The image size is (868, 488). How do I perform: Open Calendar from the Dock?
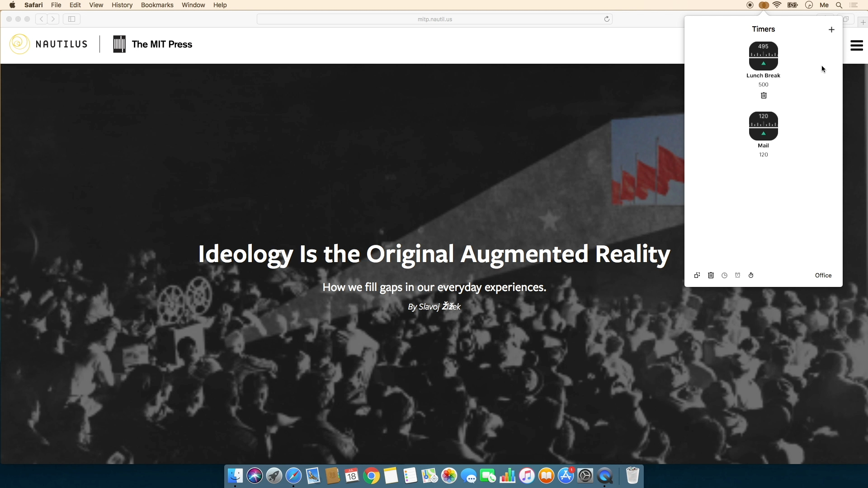pos(352,475)
